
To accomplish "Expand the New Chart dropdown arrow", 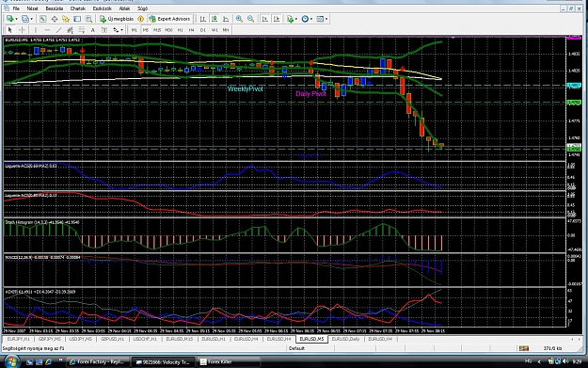I will (x=17, y=19).
